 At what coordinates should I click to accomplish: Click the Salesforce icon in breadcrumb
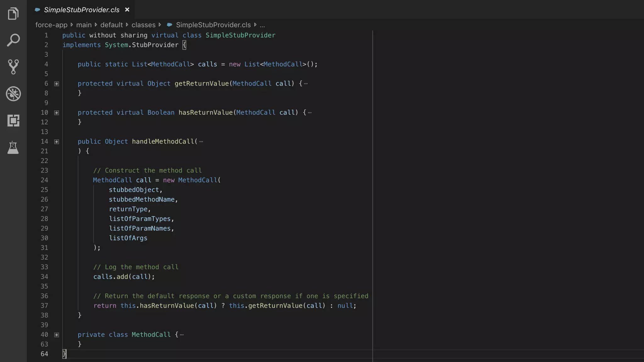169,25
